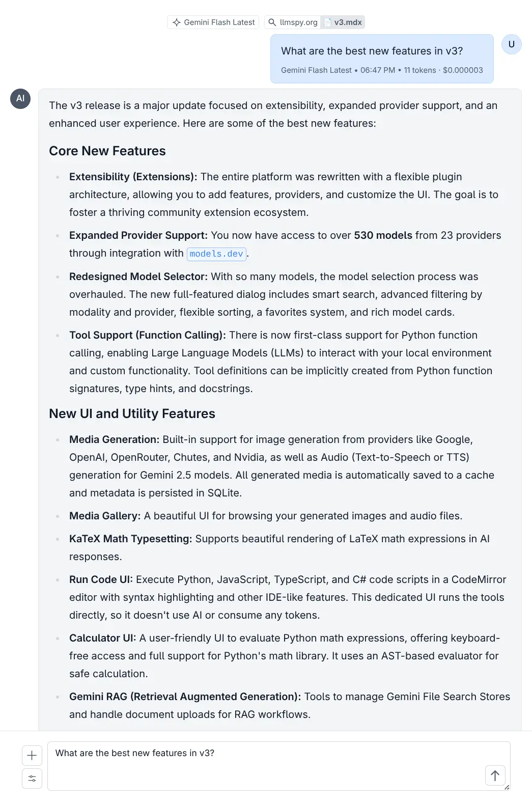Send the message using the up-arrow icon
The image size is (532, 806).
[494, 775]
